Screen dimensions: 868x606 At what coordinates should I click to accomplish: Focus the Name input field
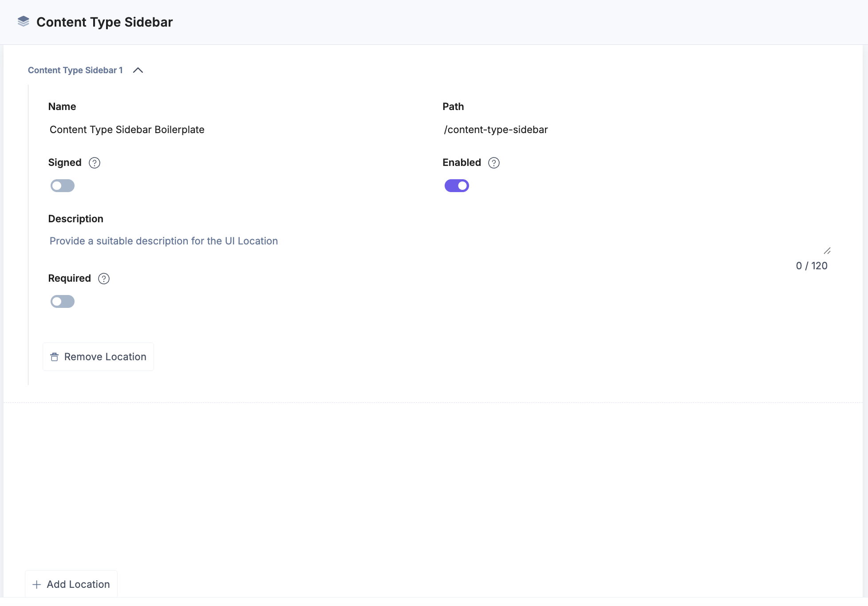(222, 130)
